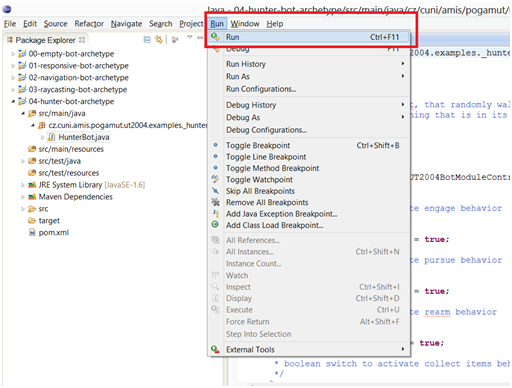Click the Skip All Breakpoints icon
Image resolution: width=512 pixels, height=388 pixels.
tap(215, 191)
